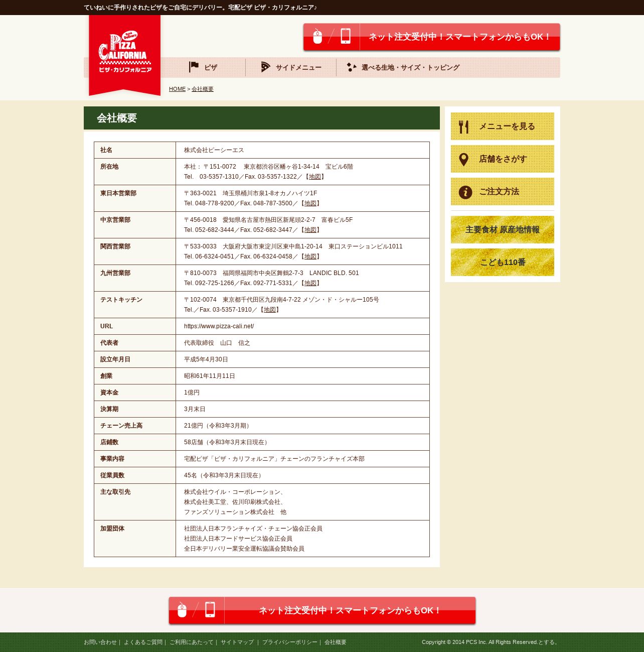Open the 地図 link for 東日本営業部
The image size is (644, 652).
tap(310, 203)
